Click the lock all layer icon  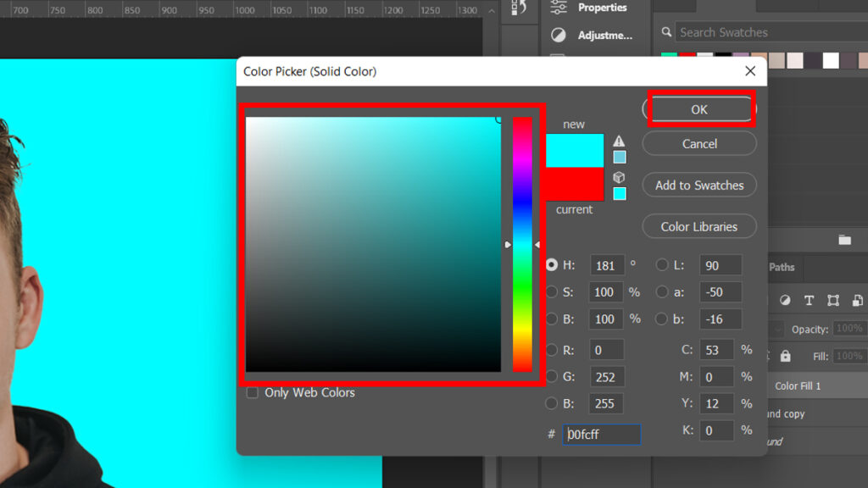click(x=786, y=356)
